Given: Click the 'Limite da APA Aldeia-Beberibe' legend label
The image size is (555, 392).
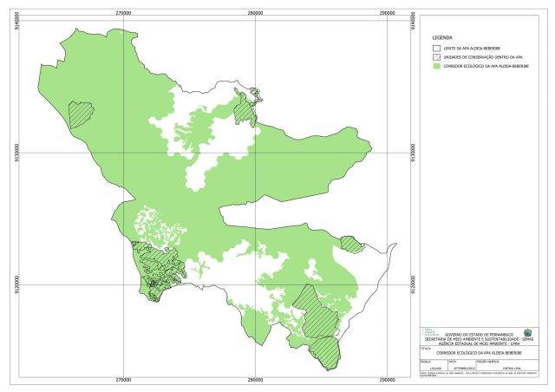Looking at the screenshot, I should [x=473, y=49].
